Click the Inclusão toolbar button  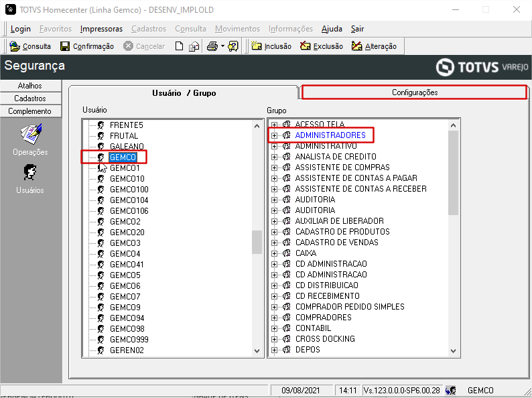click(271, 46)
